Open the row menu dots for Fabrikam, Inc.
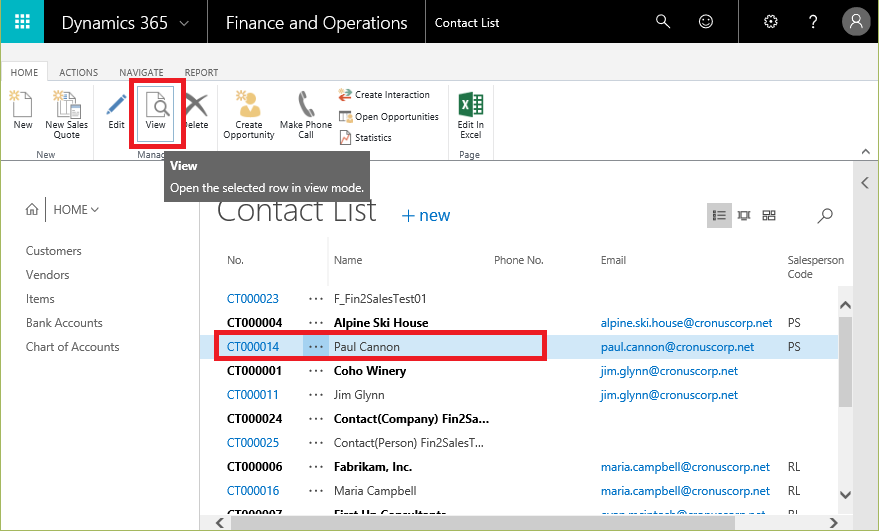 click(x=316, y=467)
